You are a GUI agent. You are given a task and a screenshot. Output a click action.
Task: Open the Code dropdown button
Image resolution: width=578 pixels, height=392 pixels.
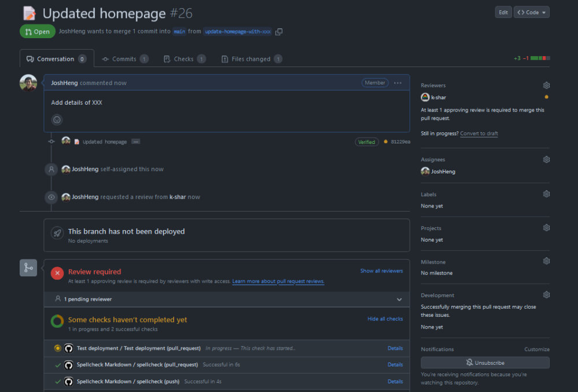pyautogui.click(x=532, y=12)
